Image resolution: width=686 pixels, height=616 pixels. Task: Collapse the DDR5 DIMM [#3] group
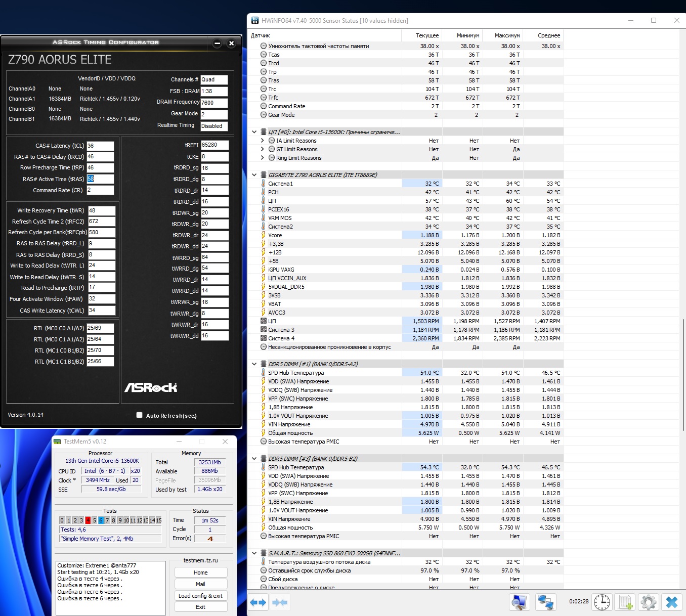tap(254, 459)
